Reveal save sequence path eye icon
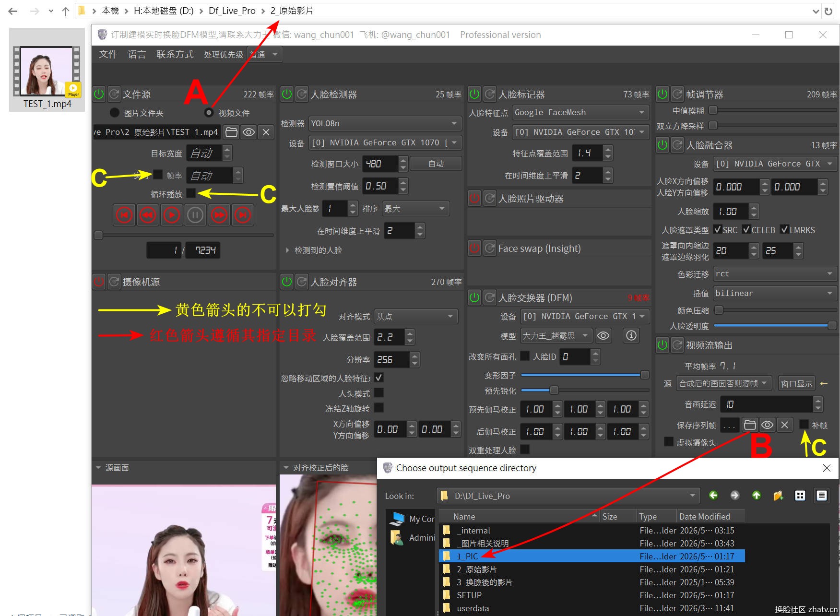Viewport: 840px width, 616px height. 767,425
